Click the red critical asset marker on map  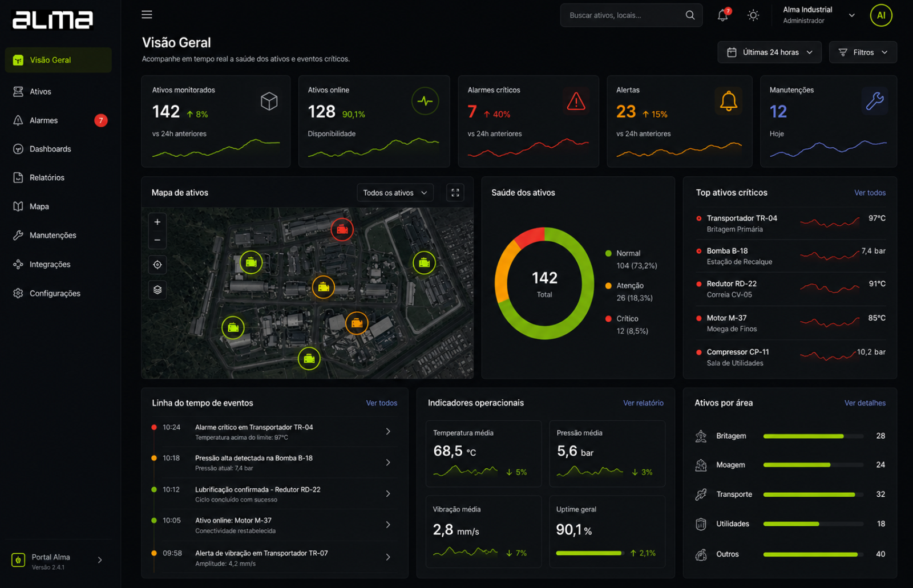(x=342, y=230)
